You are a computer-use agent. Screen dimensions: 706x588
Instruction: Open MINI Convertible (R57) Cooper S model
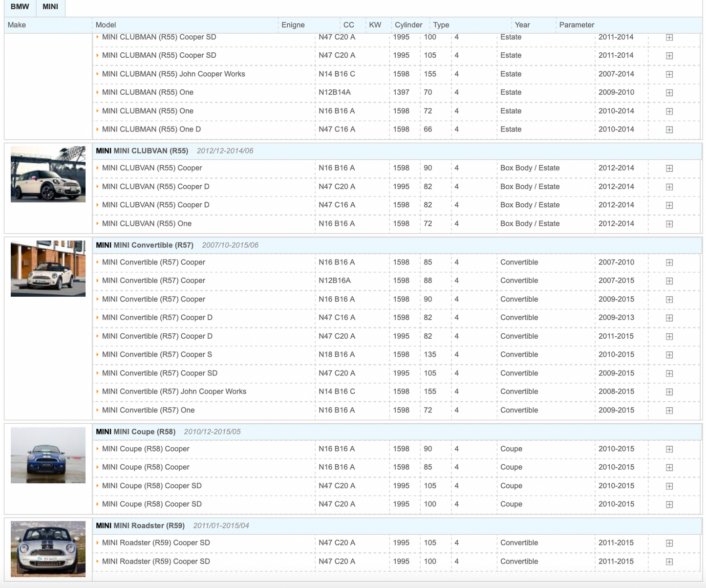coord(157,354)
